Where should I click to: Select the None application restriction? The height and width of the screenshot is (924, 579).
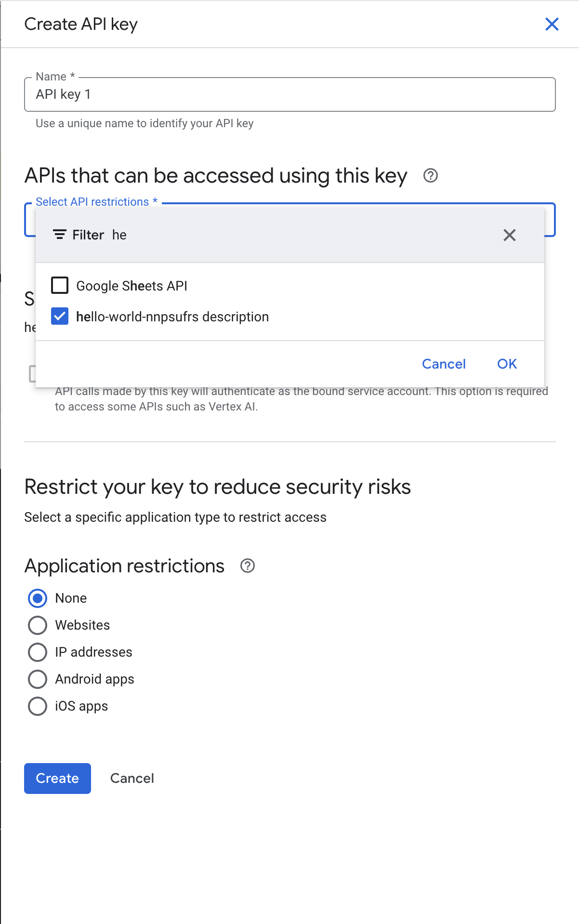[38, 598]
